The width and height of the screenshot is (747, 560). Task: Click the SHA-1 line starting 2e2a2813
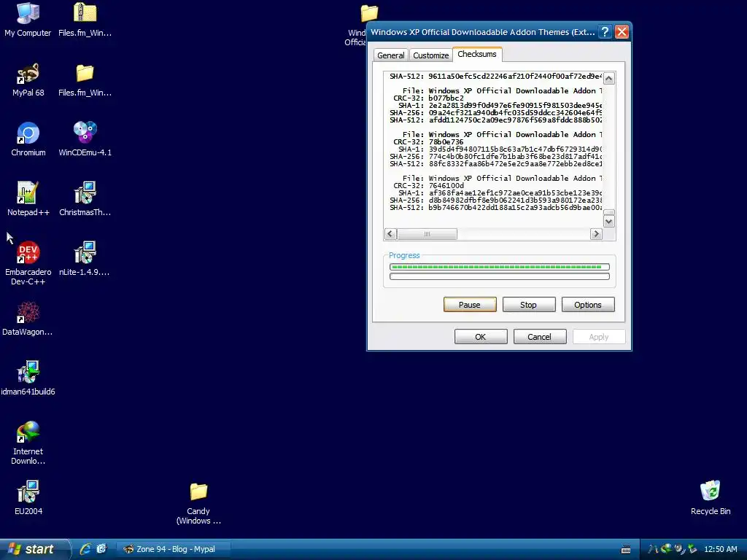[500, 105]
